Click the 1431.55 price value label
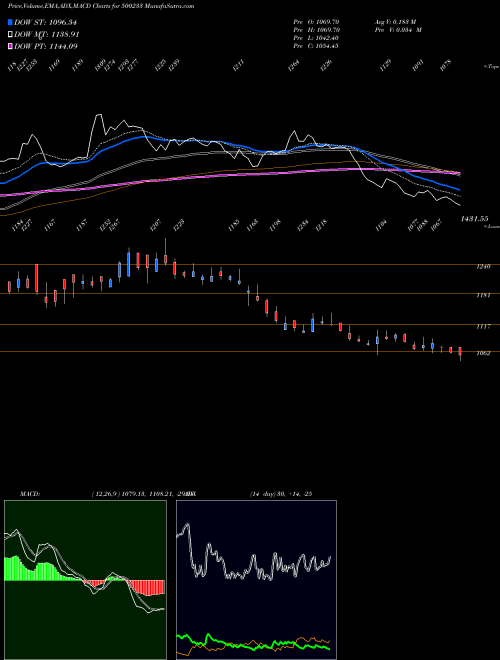The height and width of the screenshot is (660, 500). pos(474,218)
